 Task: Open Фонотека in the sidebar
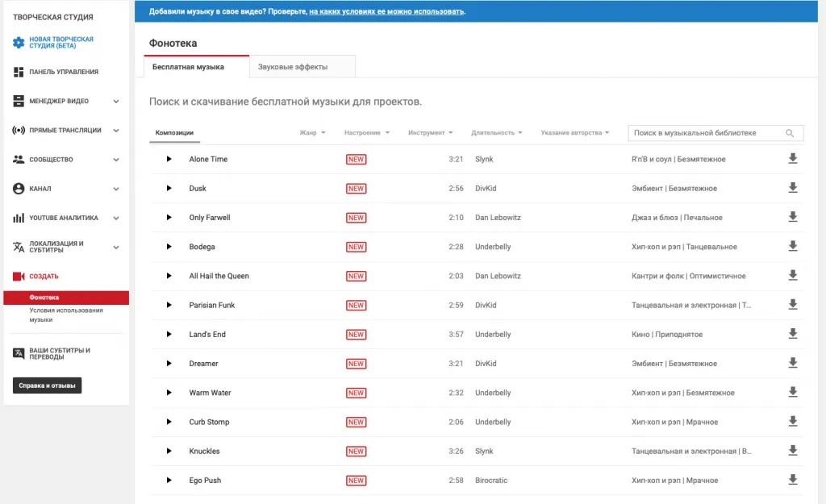coord(66,298)
